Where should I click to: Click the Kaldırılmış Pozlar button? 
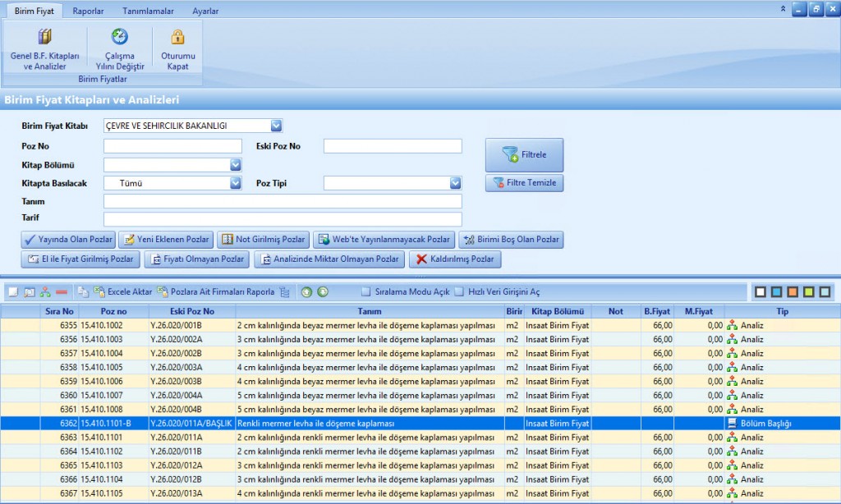click(x=455, y=259)
